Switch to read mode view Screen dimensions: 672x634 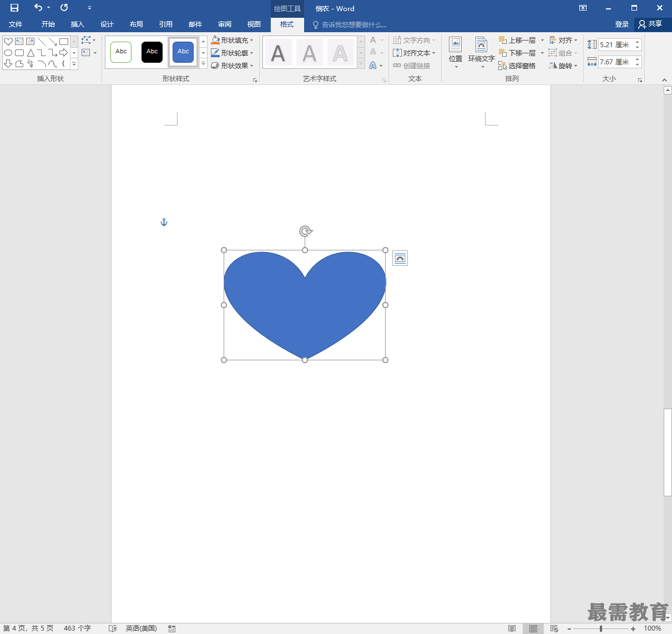click(512, 628)
